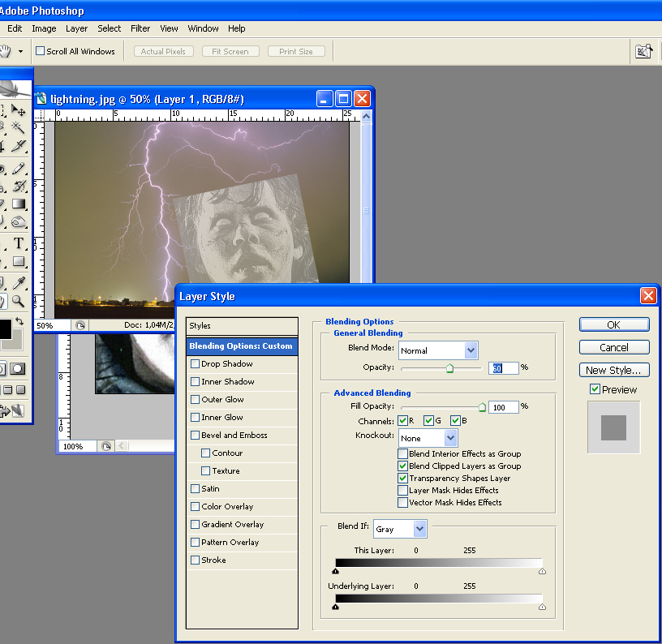Click the New Style... button
The height and width of the screenshot is (644, 662).
tap(614, 370)
